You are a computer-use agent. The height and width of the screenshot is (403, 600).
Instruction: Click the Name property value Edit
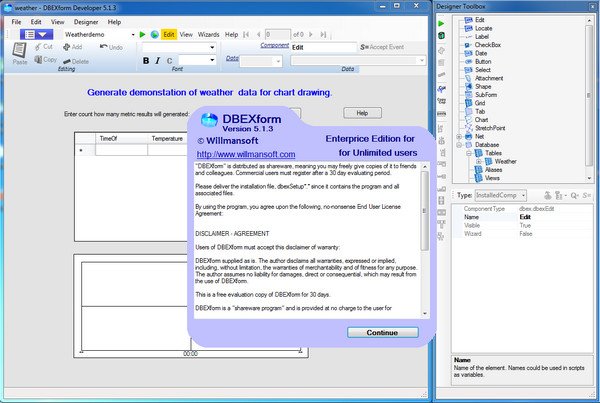[525, 217]
